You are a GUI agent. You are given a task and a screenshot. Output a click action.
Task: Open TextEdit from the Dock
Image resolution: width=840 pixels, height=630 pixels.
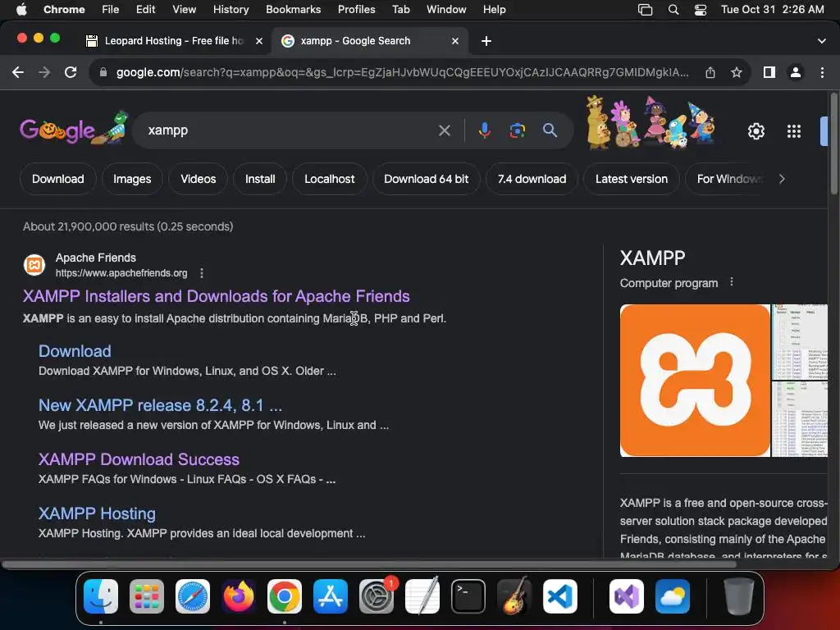(x=422, y=596)
